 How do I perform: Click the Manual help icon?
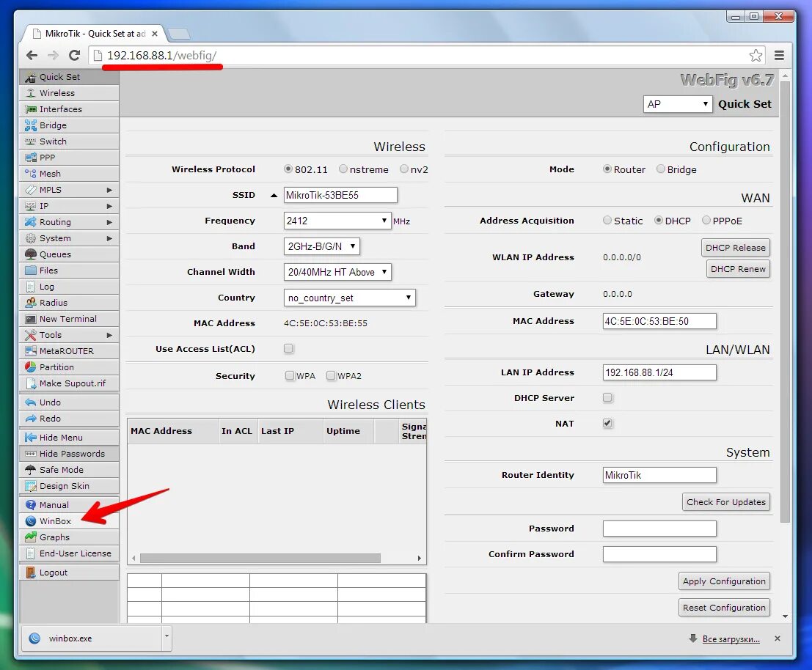pos(31,504)
